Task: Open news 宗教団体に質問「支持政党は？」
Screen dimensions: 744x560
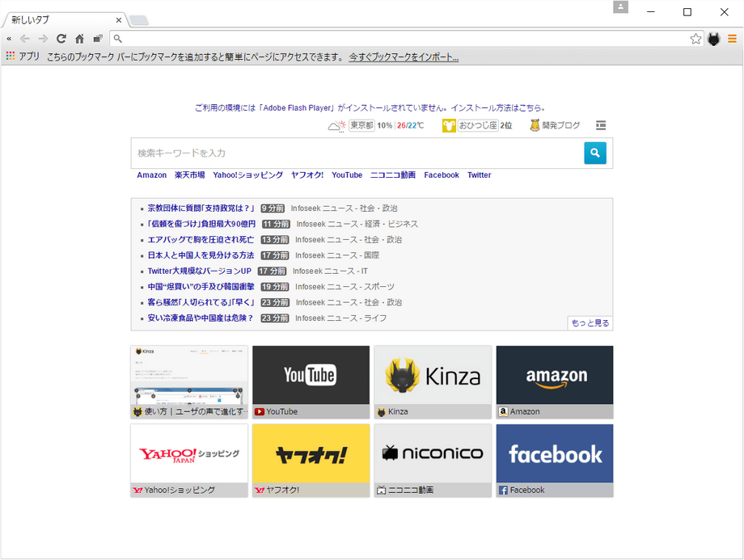Action: 201,208
